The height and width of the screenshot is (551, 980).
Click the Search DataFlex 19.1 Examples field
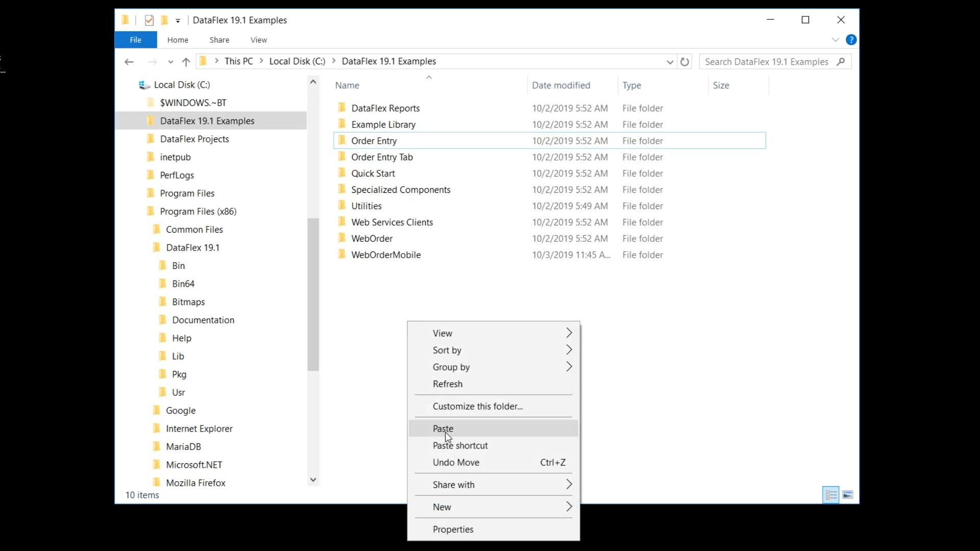point(767,62)
